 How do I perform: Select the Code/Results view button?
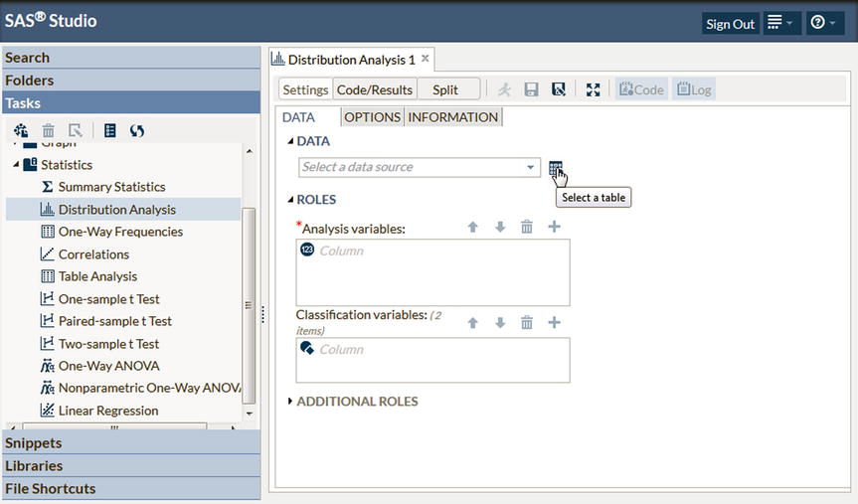click(374, 89)
